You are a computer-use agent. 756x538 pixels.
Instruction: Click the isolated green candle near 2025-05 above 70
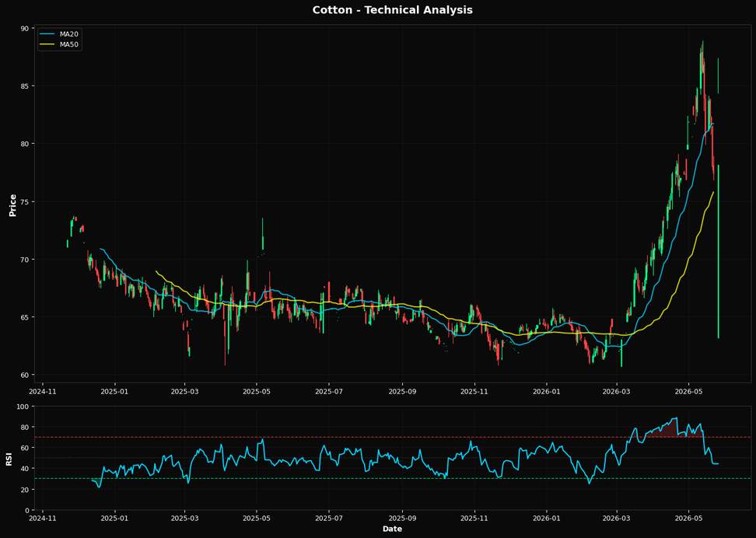263,234
